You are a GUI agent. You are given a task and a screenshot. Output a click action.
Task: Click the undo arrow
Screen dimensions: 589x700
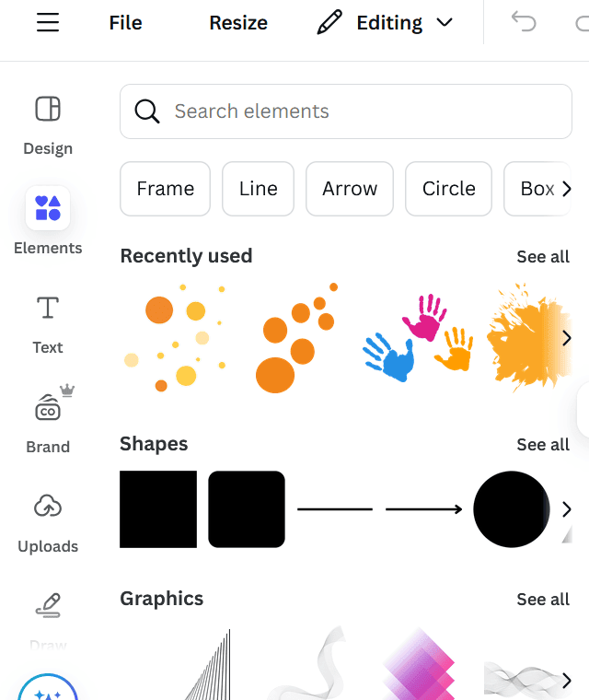[x=524, y=23]
